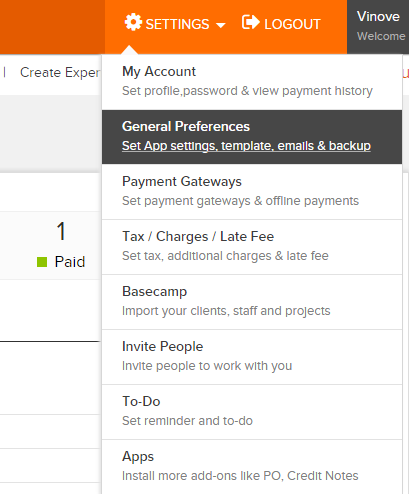Open Tax / Charges / Late Fee settings
Image resolution: width=409 pixels, height=494 pixels.
252,247
